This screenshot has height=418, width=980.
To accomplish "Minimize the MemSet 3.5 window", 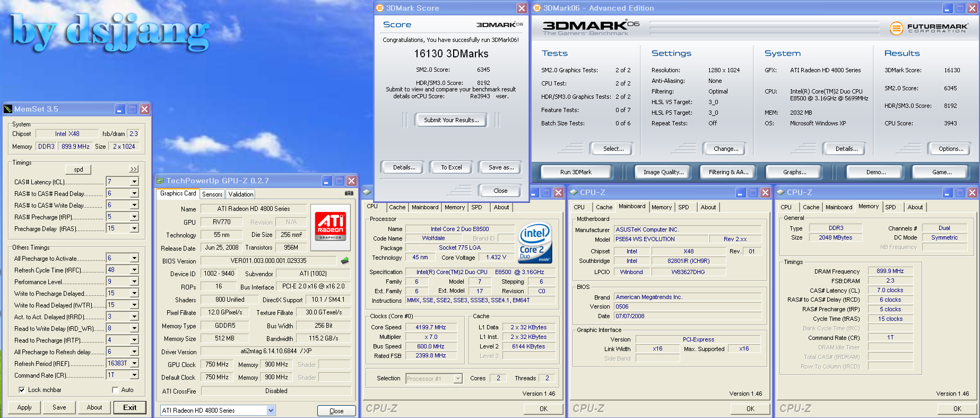I will 120,109.
